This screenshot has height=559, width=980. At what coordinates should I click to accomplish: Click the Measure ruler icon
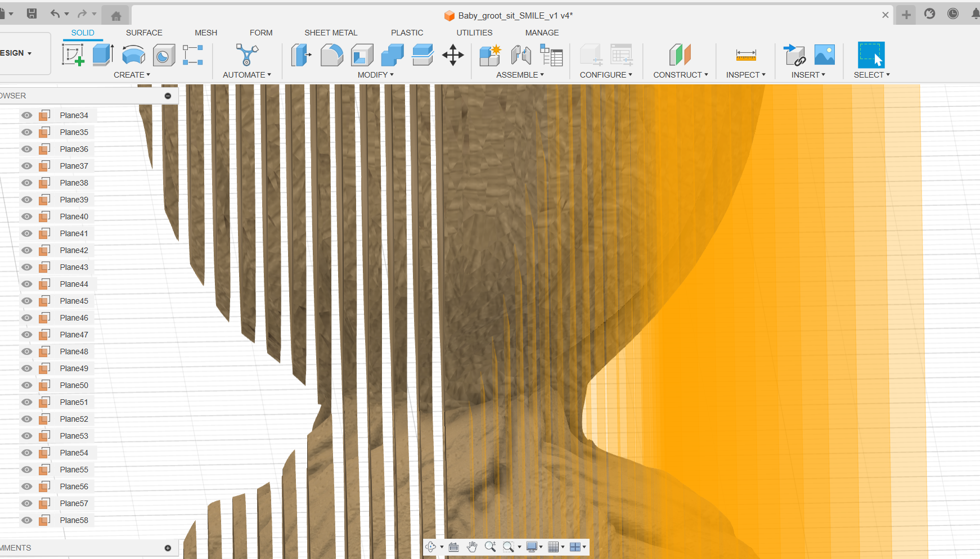point(746,55)
